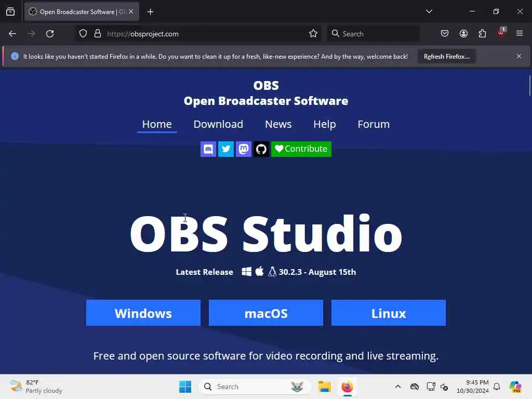Open the News nav item
Image resolution: width=532 pixels, height=399 pixels.
[x=278, y=124]
